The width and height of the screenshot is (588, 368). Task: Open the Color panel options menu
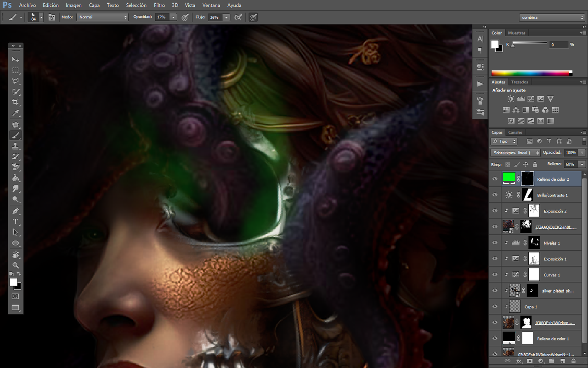[x=583, y=33]
